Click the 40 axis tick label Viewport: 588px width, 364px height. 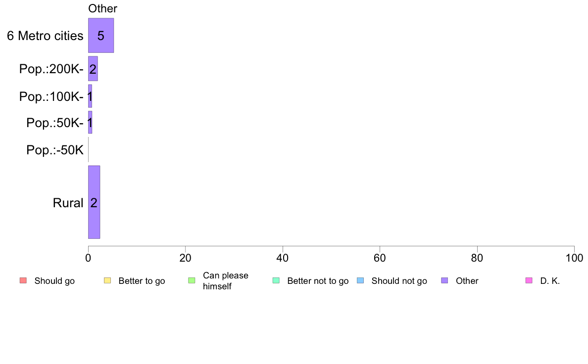[x=283, y=258]
